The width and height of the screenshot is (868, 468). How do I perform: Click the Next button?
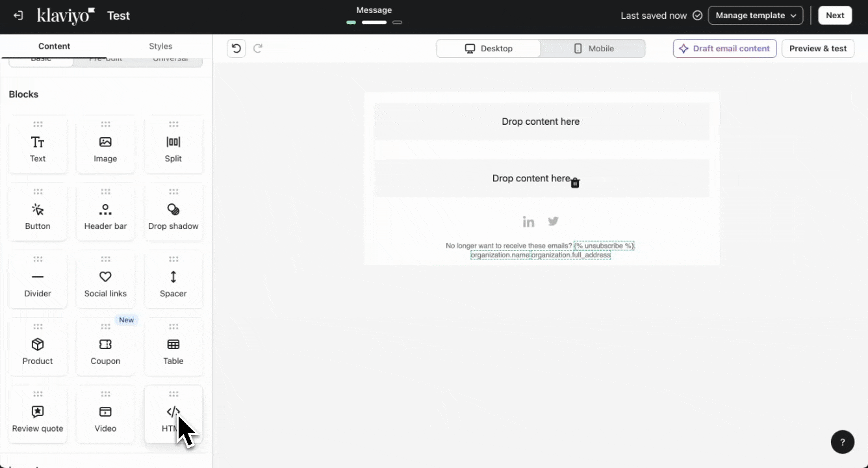click(x=835, y=16)
